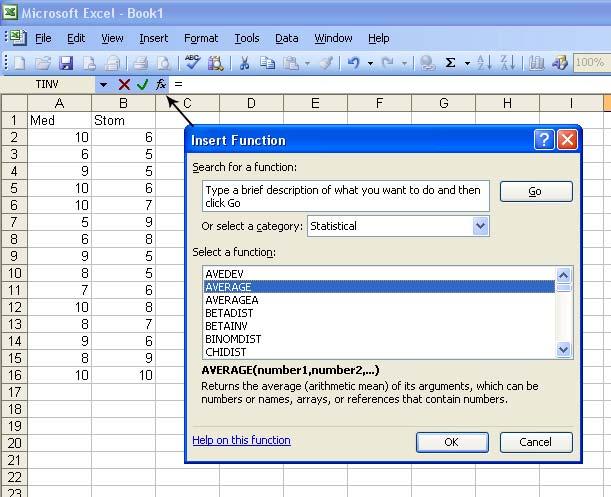Select BINOMDIST in the function list
The image size is (611, 497).
[x=379, y=339]
